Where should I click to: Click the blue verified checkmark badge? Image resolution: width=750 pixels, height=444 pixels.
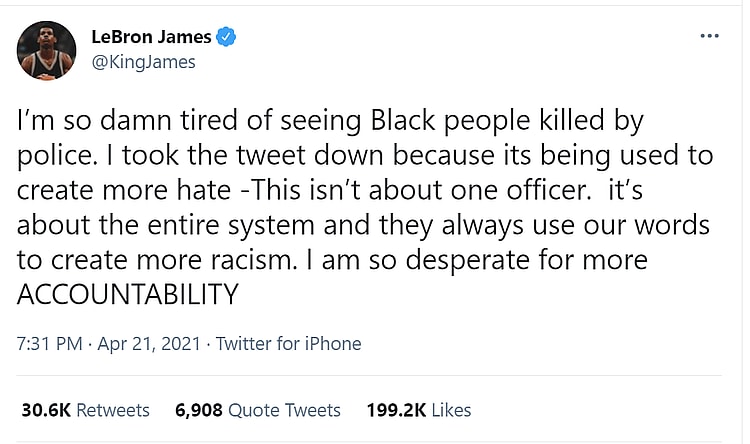[x=227, y=37]
